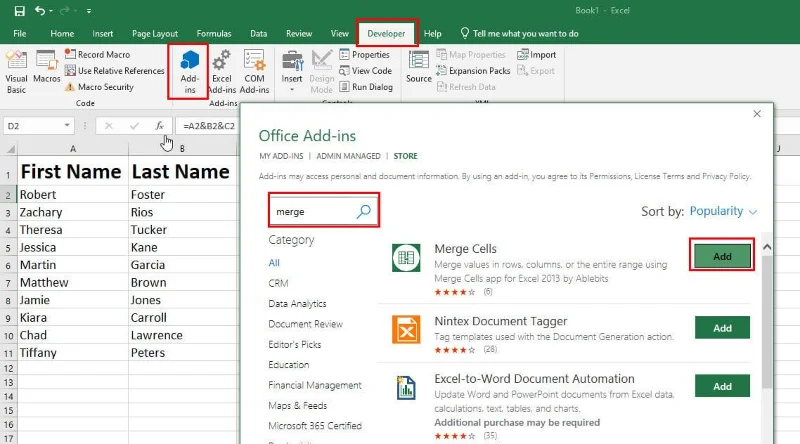800x444 pixels.
Task: Click the Insert function fx button
Action: (159, 126)
